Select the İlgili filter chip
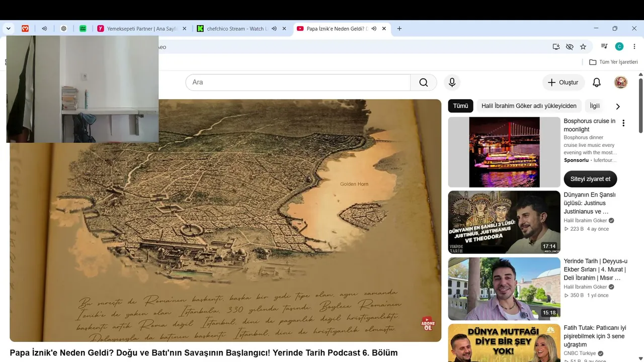This screenshot has width=644, height=362. pyautogui.click(x=595, y=106)
